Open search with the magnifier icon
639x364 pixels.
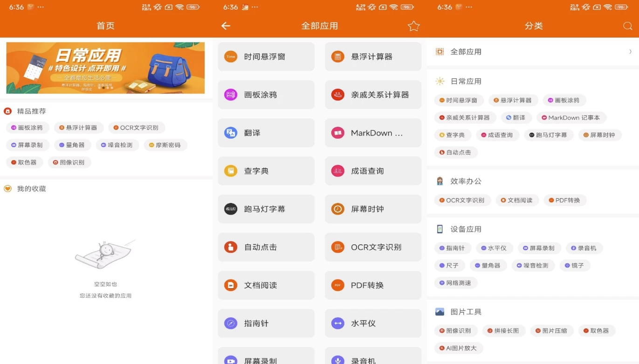(x=627, y=26)
